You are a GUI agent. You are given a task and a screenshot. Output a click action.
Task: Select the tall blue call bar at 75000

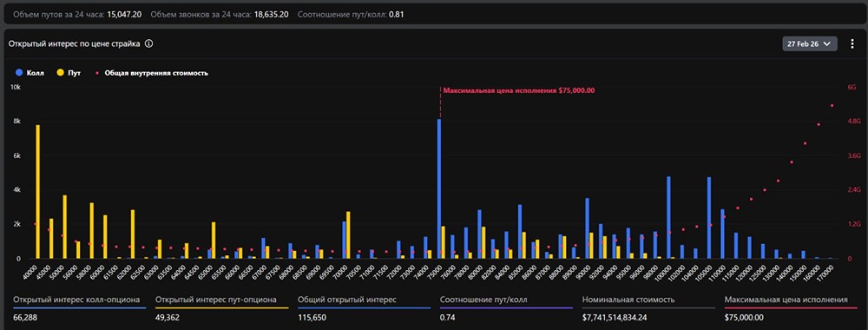[x=439, y=188]
